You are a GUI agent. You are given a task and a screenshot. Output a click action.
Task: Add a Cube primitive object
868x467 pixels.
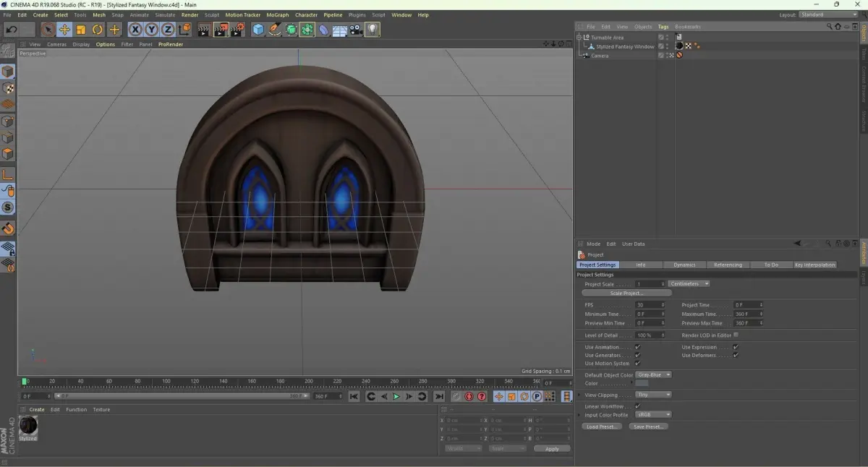(x=258, y=30)
